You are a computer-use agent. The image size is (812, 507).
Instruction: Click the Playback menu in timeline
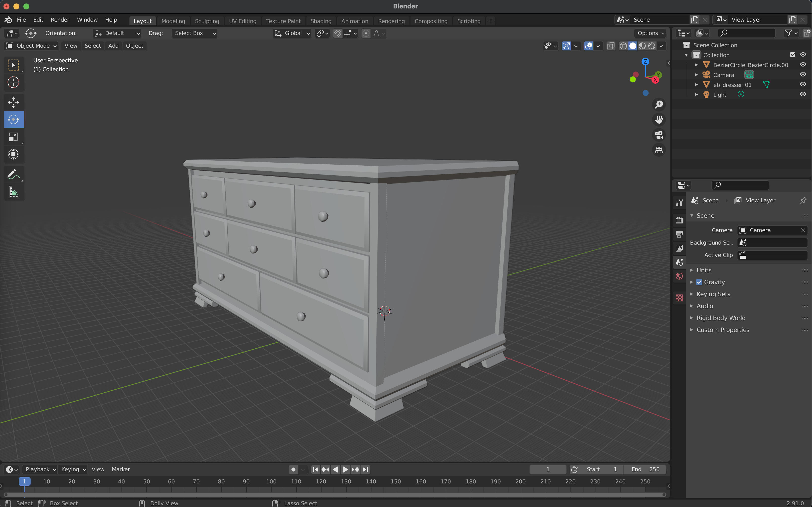point(40,469)
